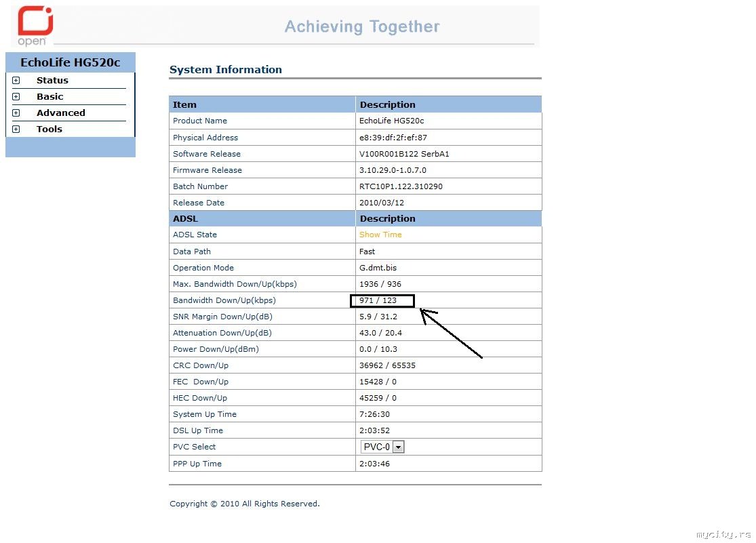Click the ADSL State row label
This screenshot has height=543, width=756.
tap(195, 235)
